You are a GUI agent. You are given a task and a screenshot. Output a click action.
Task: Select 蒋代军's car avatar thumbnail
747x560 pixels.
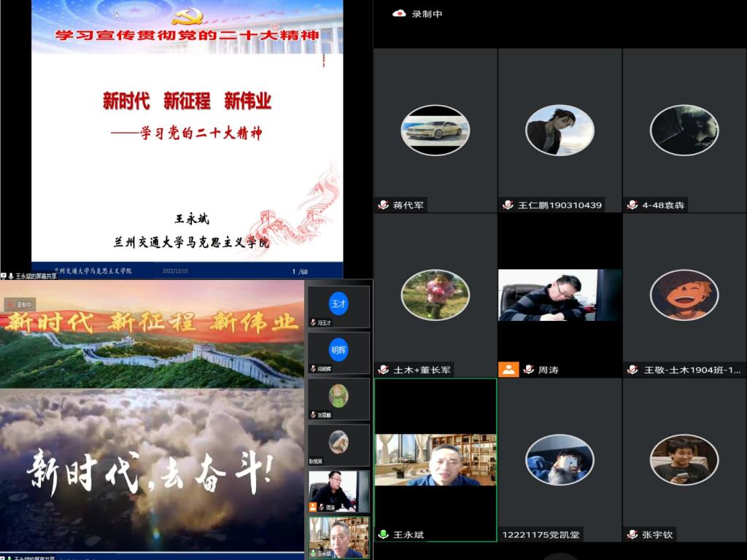pyautogui.click(x=435, y=131)
